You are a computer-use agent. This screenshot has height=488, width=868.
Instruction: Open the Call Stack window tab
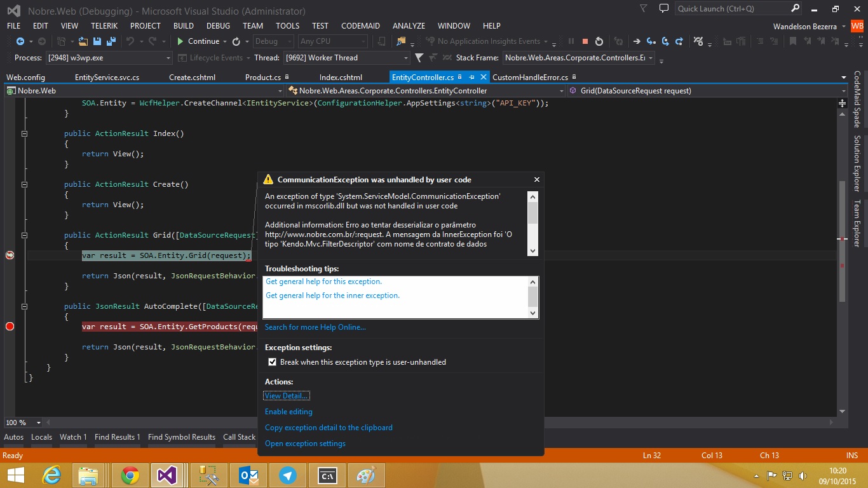(x=239, y=437)
